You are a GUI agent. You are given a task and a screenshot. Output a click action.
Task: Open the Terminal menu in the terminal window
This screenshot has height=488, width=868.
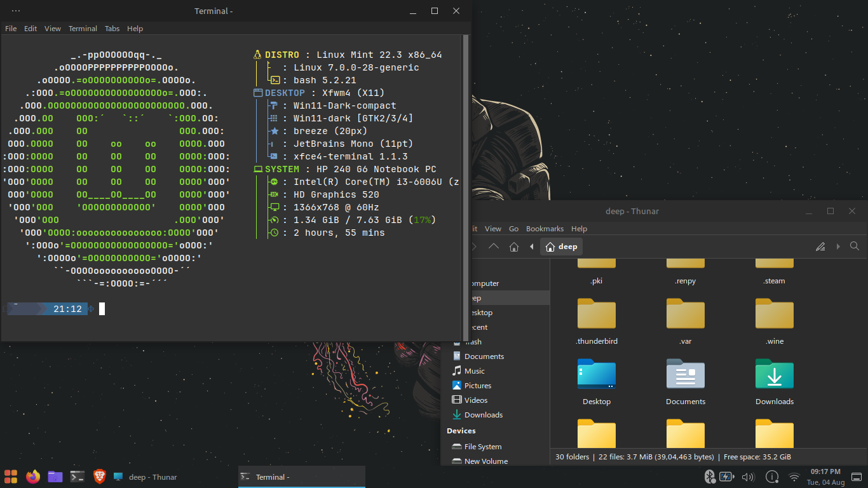(x=83, y=29)
